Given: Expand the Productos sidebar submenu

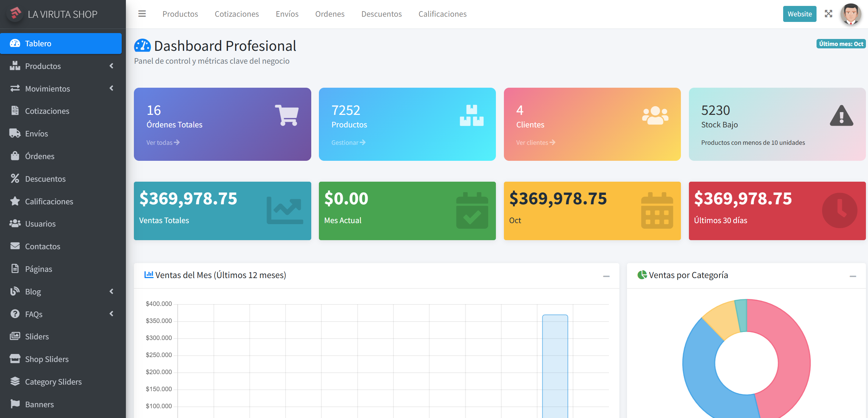Looking at the screenshot, I should [111, 66].
